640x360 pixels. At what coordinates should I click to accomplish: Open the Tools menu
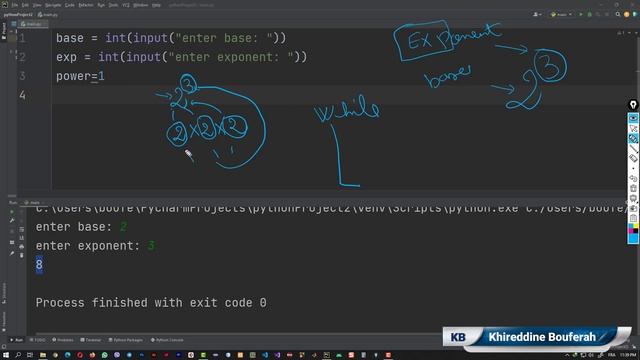113,5
